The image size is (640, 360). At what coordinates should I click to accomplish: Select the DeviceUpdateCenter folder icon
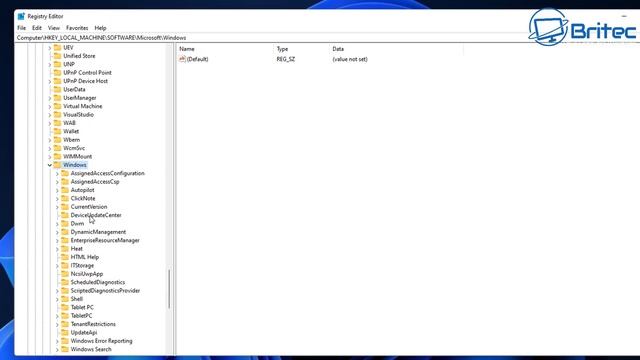65,215
